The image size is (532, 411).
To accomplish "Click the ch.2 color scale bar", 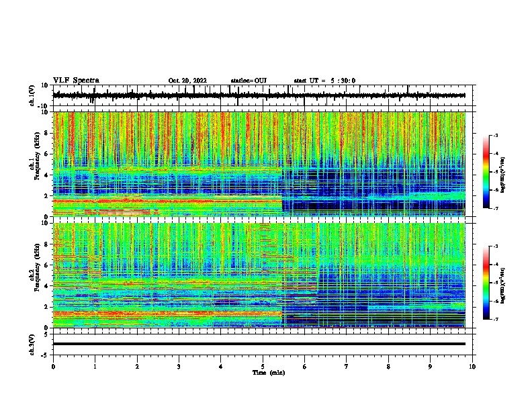I will tap(486, 283).
